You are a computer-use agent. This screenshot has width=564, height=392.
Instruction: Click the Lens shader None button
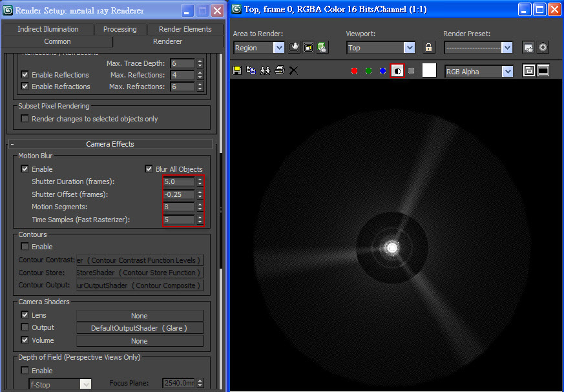point(140,315)
